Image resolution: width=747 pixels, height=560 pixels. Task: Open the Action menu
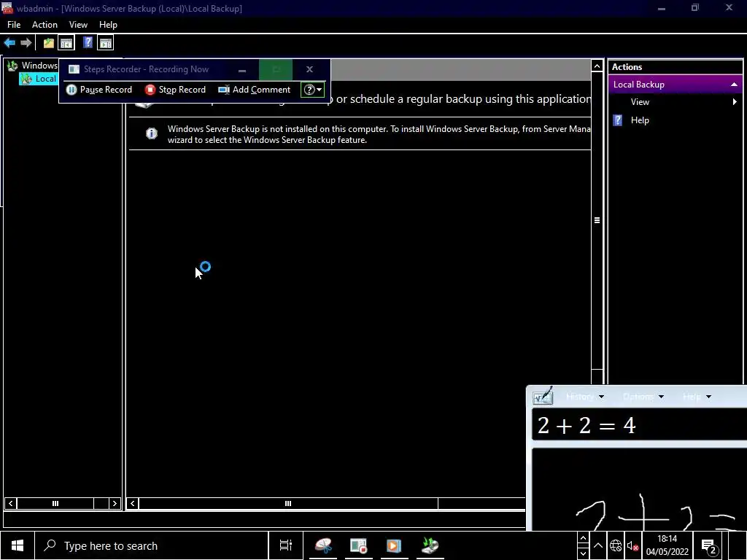pos(44,25)
